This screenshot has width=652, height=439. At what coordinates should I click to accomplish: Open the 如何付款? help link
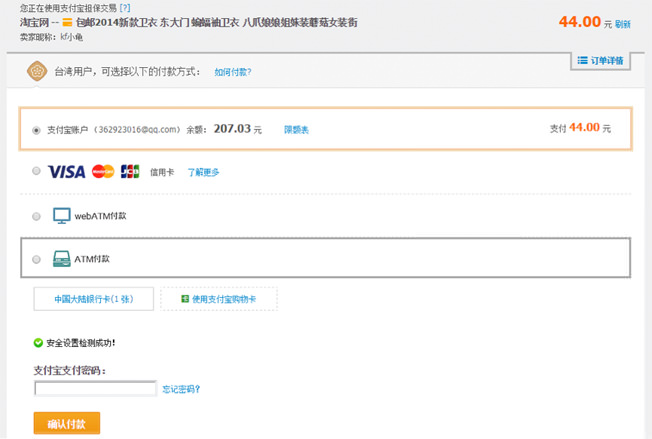pos(233,72)
